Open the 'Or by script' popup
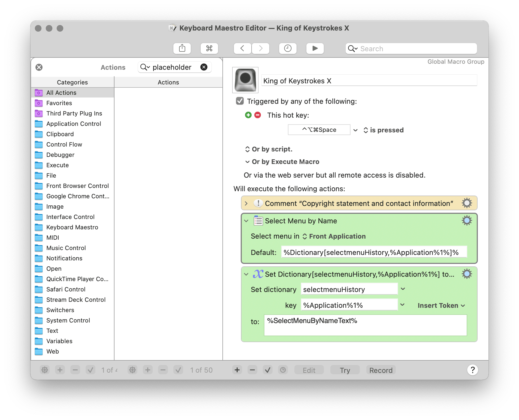 pyautogui.click(x=269, y=149)
